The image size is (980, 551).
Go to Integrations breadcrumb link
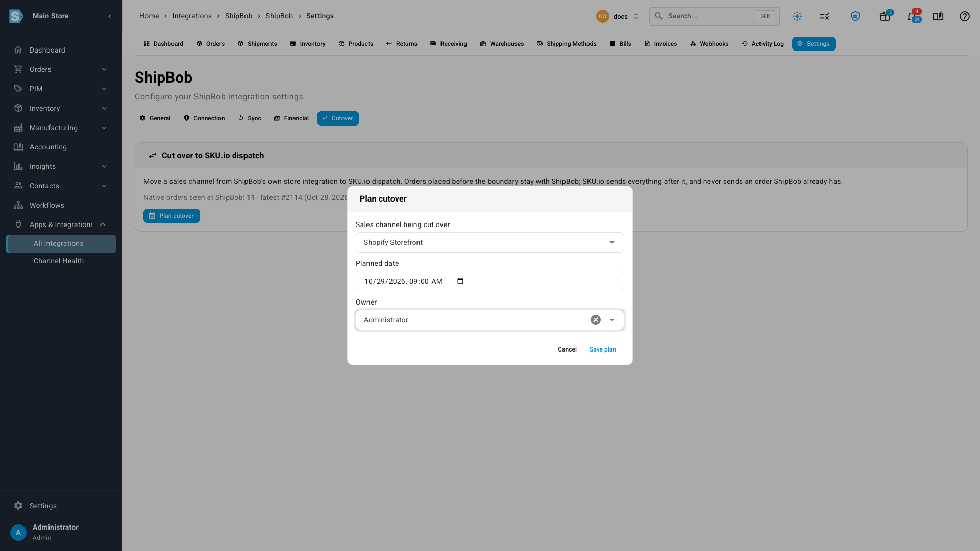click(192, 16)
